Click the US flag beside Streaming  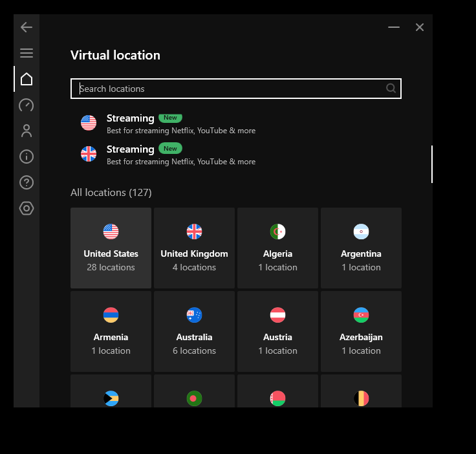(89, 123)
